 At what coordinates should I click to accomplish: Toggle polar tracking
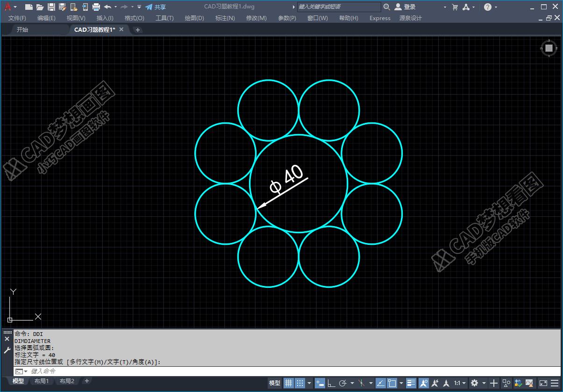coord(343,383)
